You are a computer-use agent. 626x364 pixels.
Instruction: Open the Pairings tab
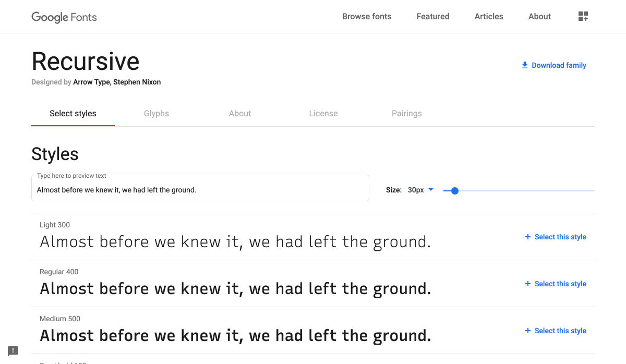[407, 113]
